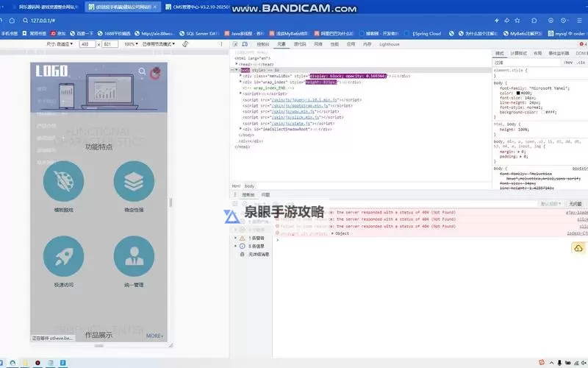Screen dimensions: 588x368
Task: Select the 计算样式 Computed tab in styles pane
Action: [518, 53]
